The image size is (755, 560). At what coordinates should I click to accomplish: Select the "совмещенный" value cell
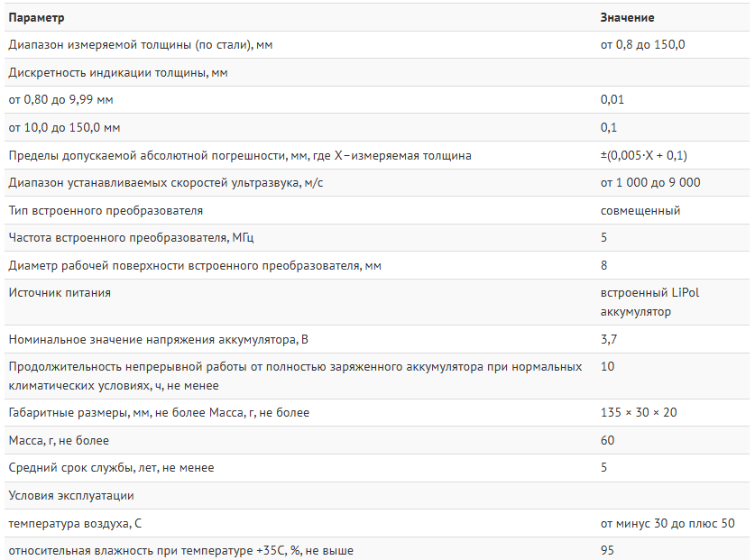(x=640, y=210)
